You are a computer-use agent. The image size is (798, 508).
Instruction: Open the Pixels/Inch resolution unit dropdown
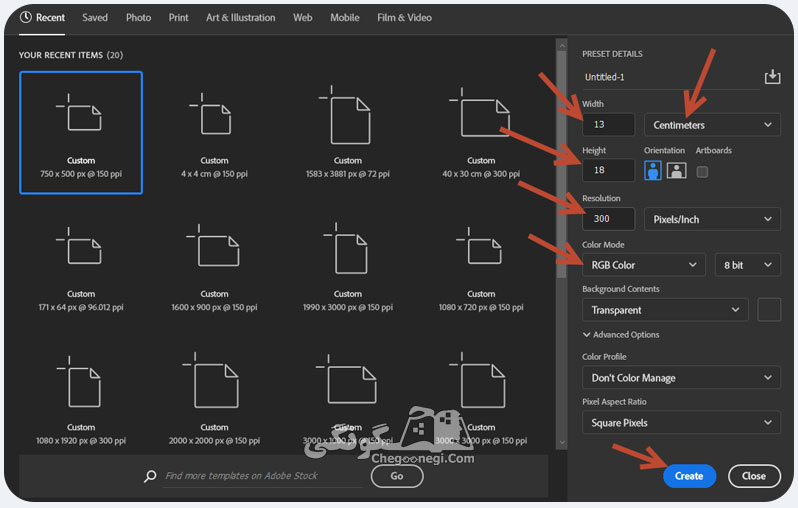coord(712,219)
